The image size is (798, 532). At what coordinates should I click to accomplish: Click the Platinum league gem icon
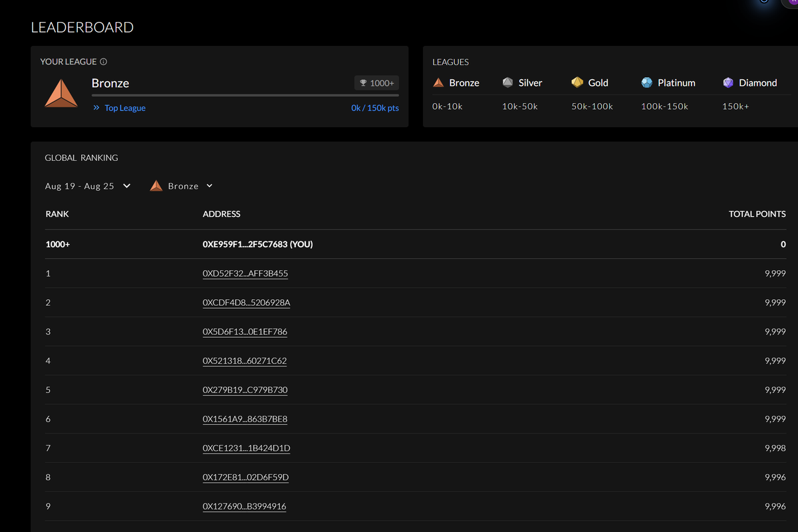click(x=647, y=82)
